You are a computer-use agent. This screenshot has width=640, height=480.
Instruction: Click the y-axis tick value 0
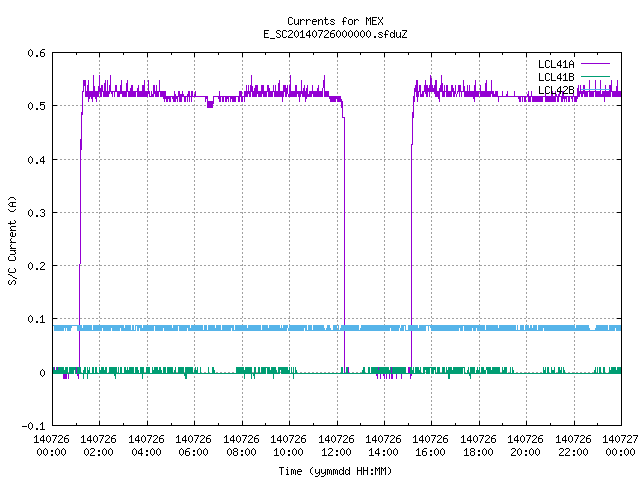pyautogui.click(x=42, y=373)
